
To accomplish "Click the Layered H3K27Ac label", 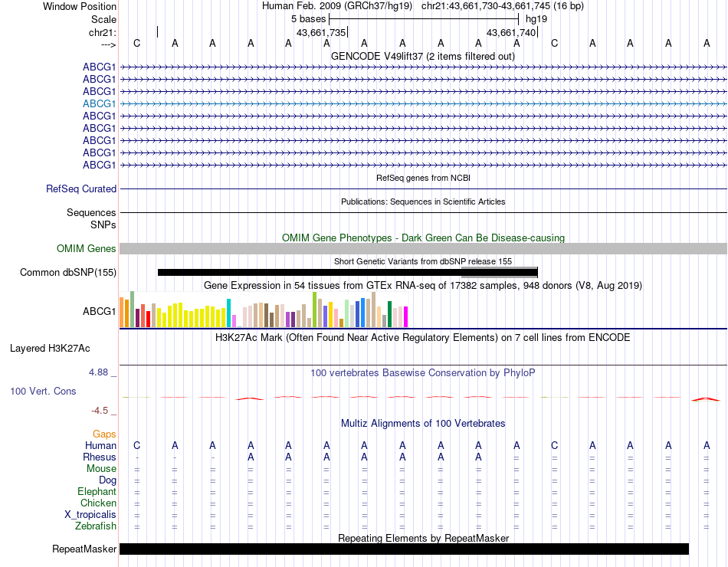I will click(x=50, y=349).
